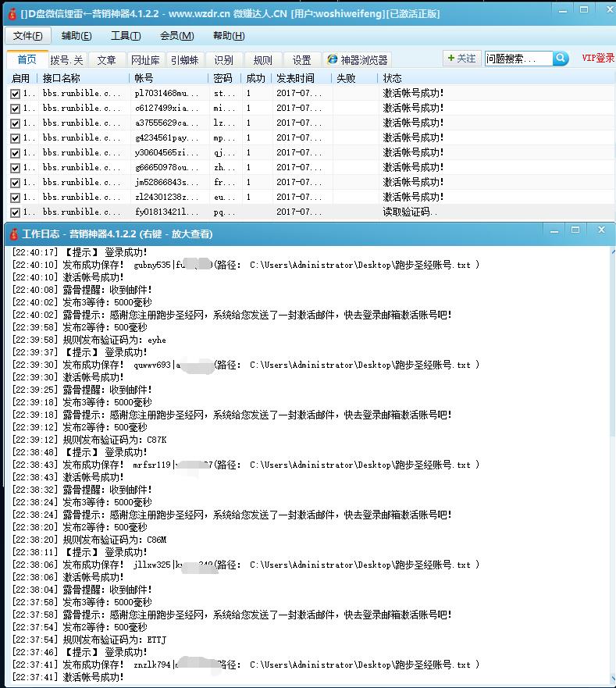
Task: Select log line 规则发布验证码为: ETTJ
Action: pos(89,640)
